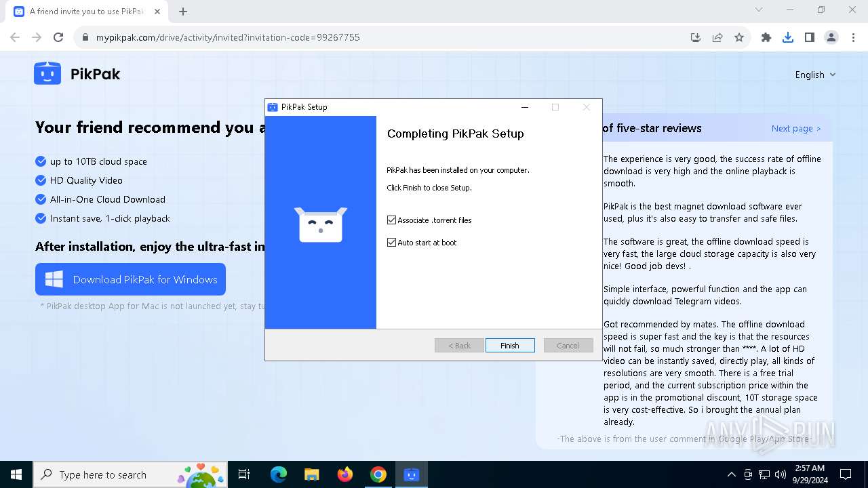Minimize the PikPak Setup dialog
The height and width of the screenshot is (488, 868).
click(525, 107)
